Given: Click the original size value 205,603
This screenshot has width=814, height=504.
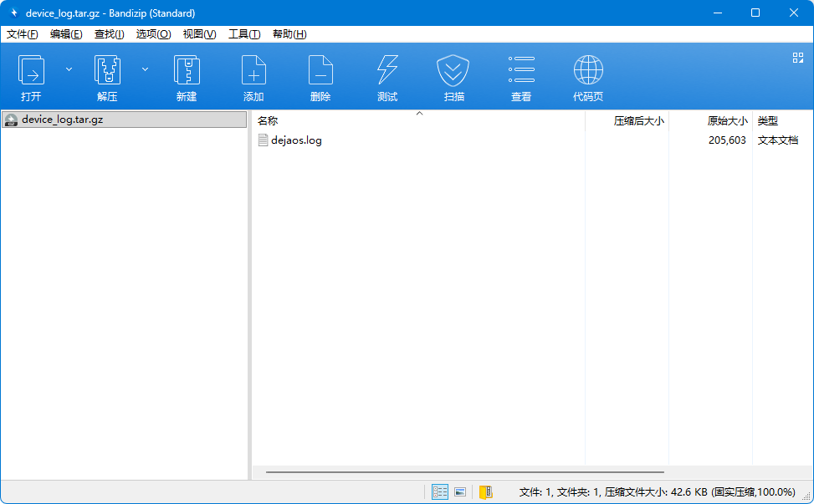Looking at the screenshot, I should pyautogui.click(x=727, y=140).
